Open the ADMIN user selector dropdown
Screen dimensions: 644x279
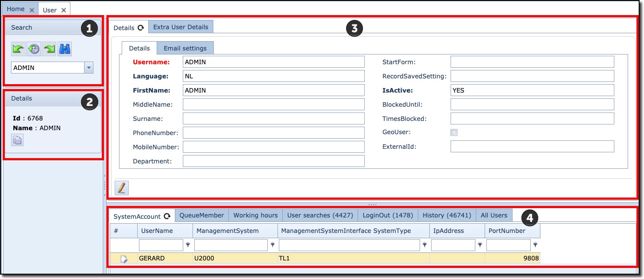click(89, 67)
